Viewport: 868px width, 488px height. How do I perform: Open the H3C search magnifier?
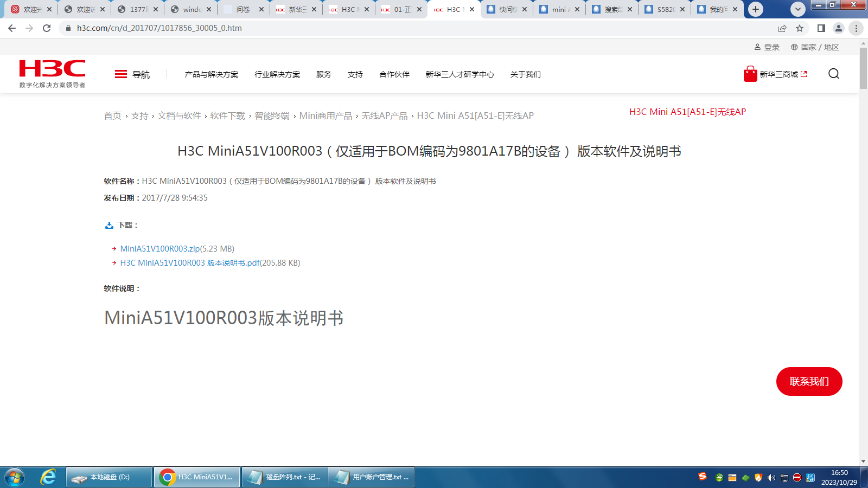[x=834, y=74]
